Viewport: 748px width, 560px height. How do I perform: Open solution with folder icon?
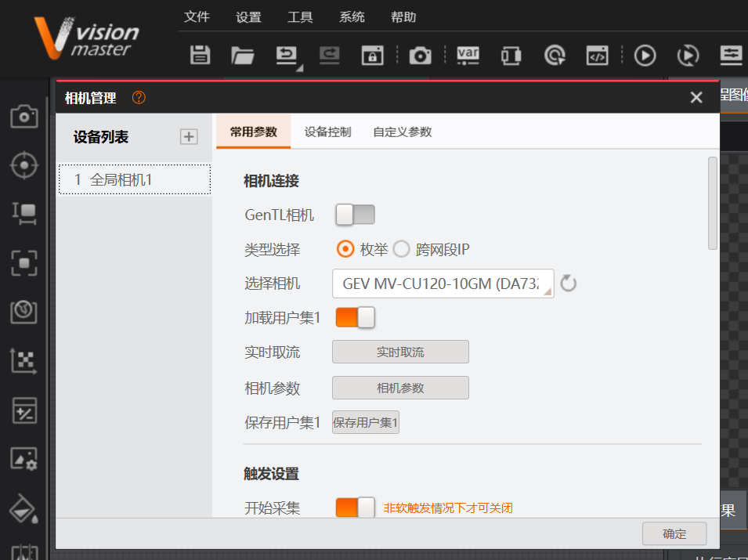pyautogui.click(x=242, y=55)
